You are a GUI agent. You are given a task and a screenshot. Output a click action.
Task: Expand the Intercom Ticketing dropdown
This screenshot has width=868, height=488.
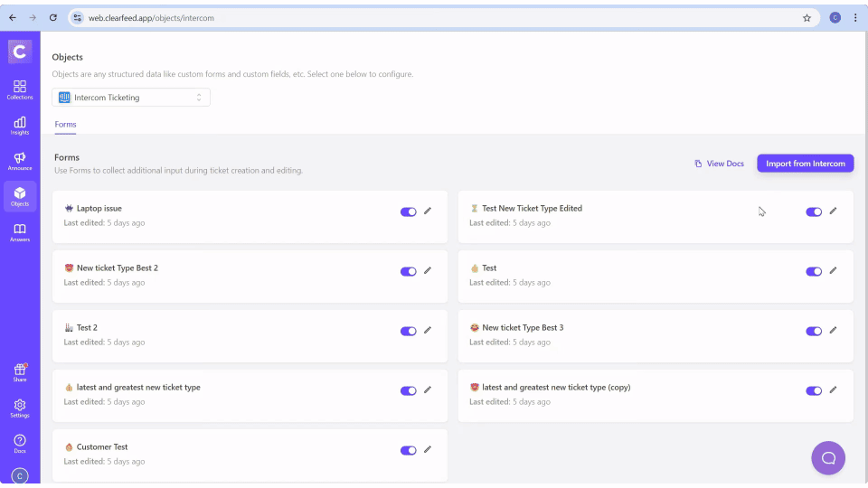[x=131, y=98]
